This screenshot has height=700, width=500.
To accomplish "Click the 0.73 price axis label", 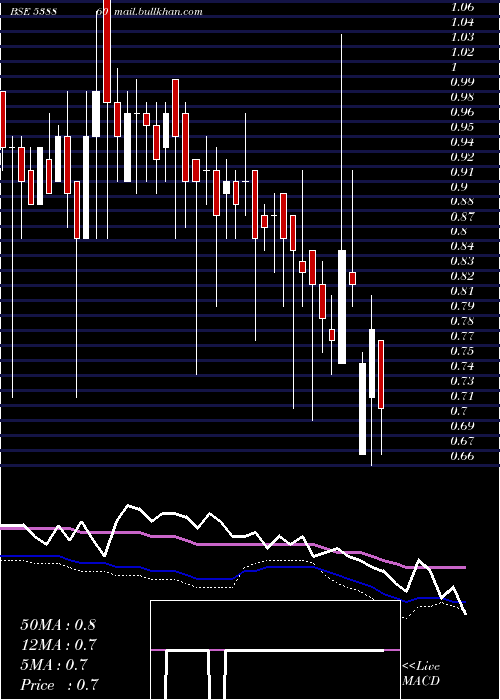I will pyautogui.click(x=462, y=381).
